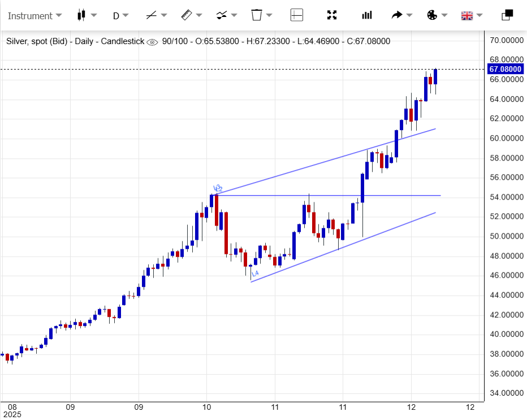This screenshot has width=527, height=420.
Task: Click the detach window icon
Action: tap(507, 15)
